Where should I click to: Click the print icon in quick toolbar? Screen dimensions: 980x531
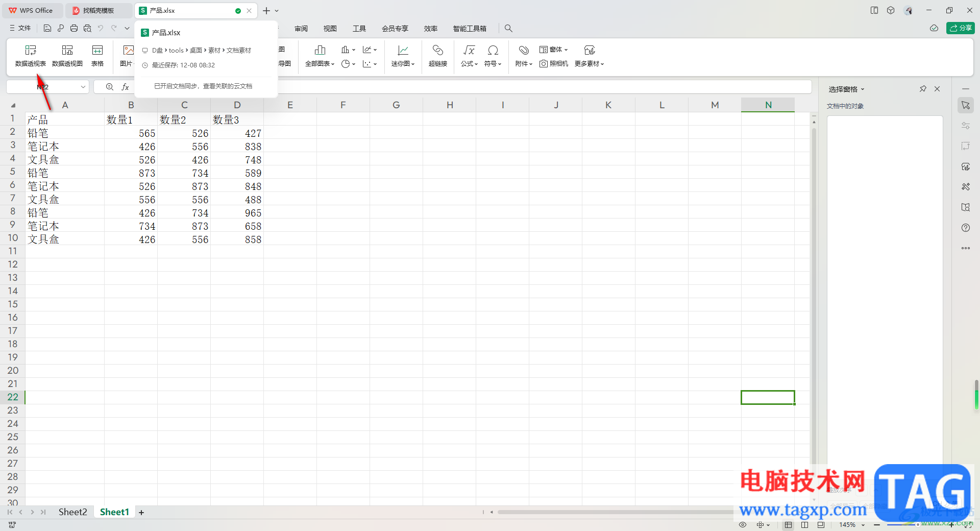click(74, 28)
